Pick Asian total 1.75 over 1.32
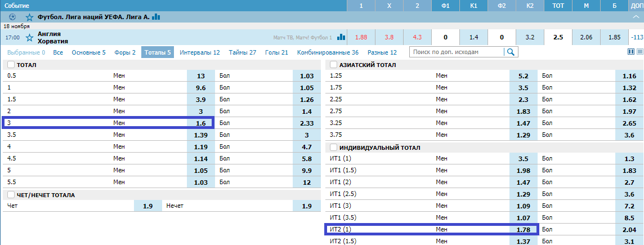Screen dimensions: 644x245 (x=629, y=87)
